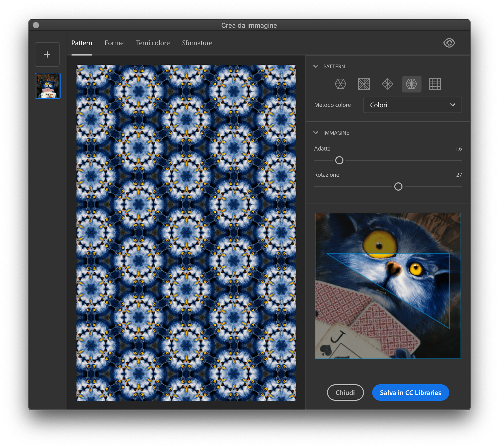Select the square grid pattern icon

(x=435, y=84)
